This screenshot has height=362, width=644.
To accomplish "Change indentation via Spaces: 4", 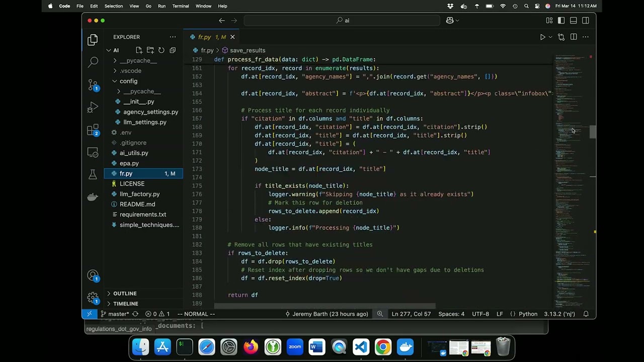I will [x=451, y=314].
